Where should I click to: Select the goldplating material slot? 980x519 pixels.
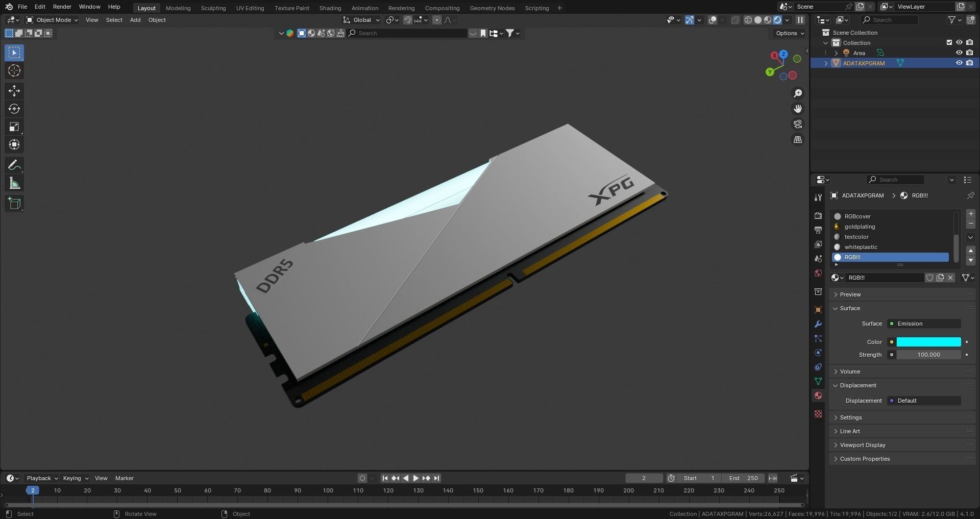click(x=890, y=227)
